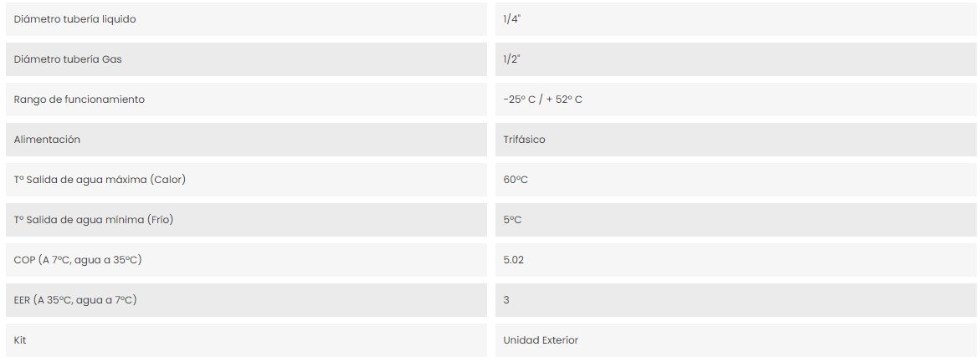Select the 'Trifásico' value cell
The width and height of the screenshot is (980, 362).
coord(736,139)
